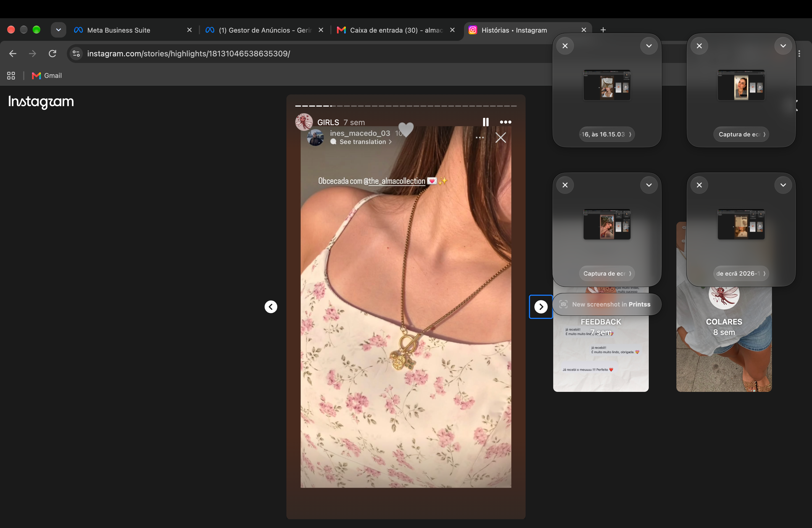Image resolution: width=812 pixels, height=528 pixels.
Task: Open Chrome three-dot menu
Action: click(x=799, y=54)
